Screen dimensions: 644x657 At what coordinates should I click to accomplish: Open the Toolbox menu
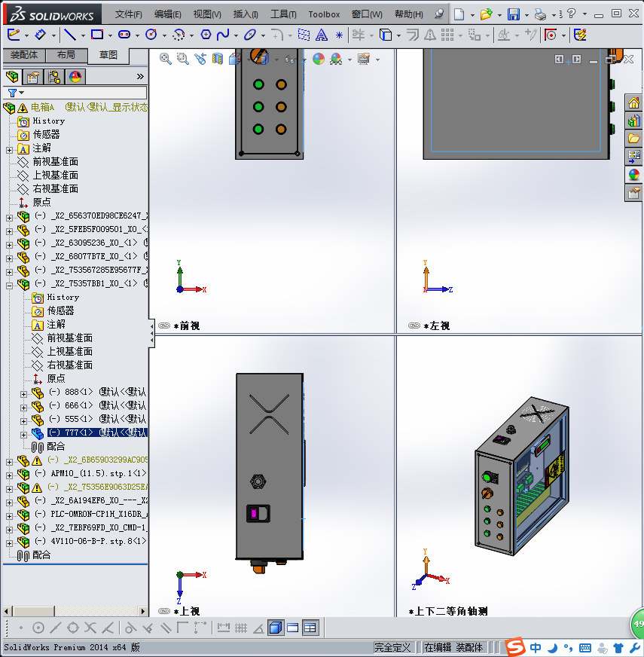324,14
